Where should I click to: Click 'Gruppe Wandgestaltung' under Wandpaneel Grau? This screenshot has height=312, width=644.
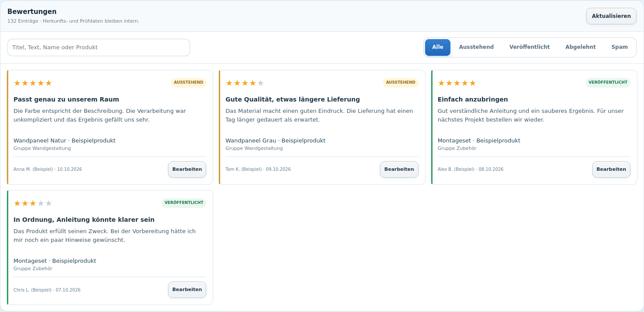pos(254,149)
